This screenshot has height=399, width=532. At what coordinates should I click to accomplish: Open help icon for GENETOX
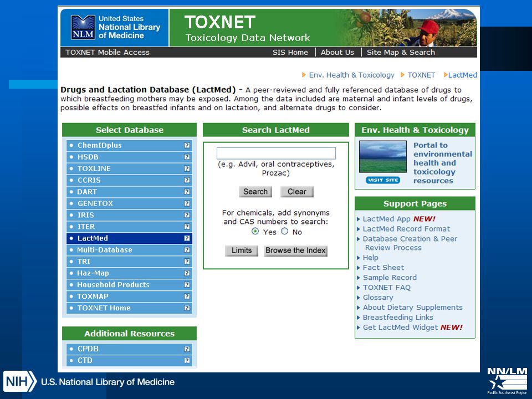187,203
